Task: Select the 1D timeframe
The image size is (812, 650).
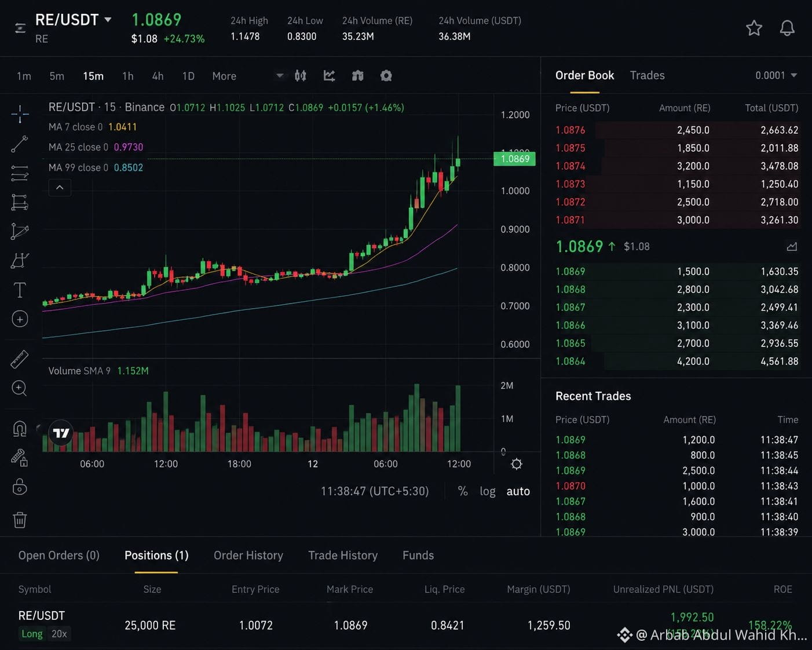Action: (188, 76)
